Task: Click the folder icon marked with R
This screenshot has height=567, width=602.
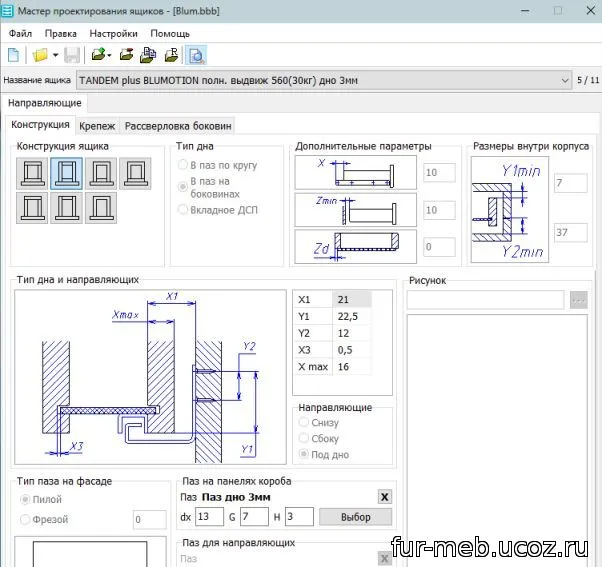Action: [x=172, y=55]
